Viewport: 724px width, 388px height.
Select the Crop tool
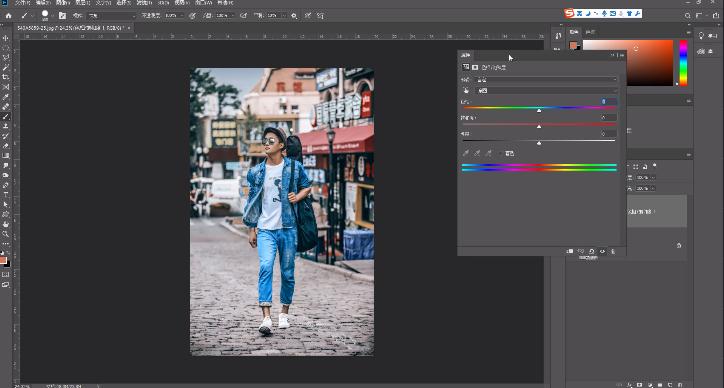6,77
